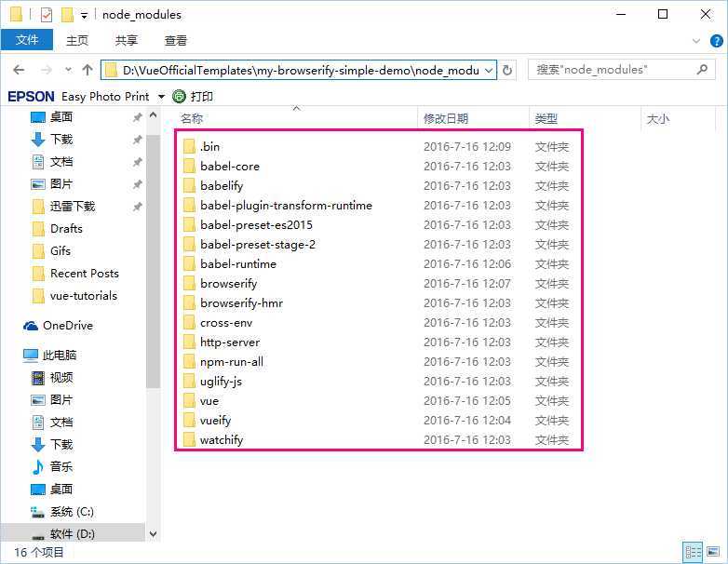Image resolution: width=728 pixels, height=564 pixels.
Task: Click the Forward navigation arrow
Action: point(47,70)
